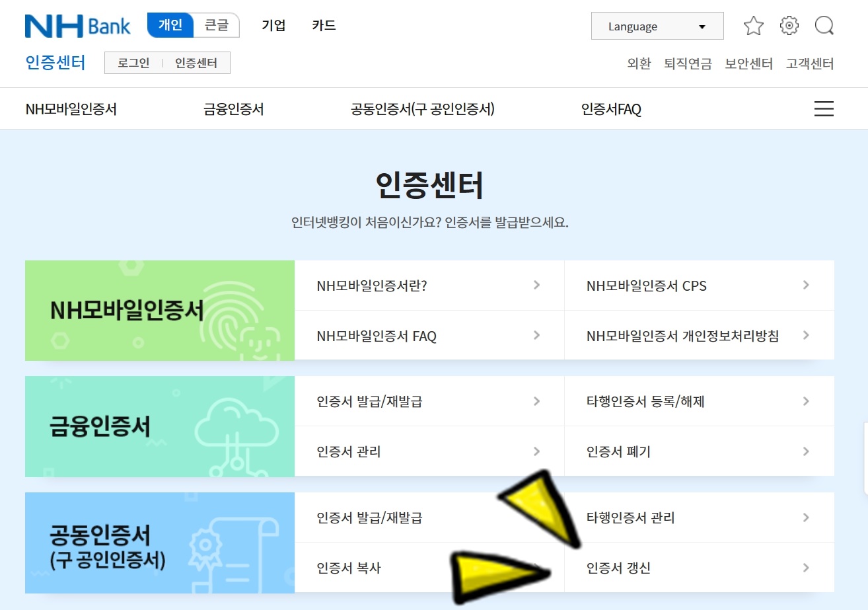Open the 퇴직연금 link
Viewport: 868px width, 610px height.
click(x=688, y=64)
